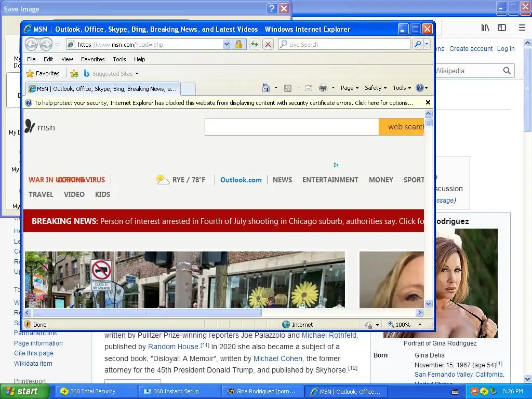
Task: Open the Home button dropdown arrow
Action: point(276,88)
